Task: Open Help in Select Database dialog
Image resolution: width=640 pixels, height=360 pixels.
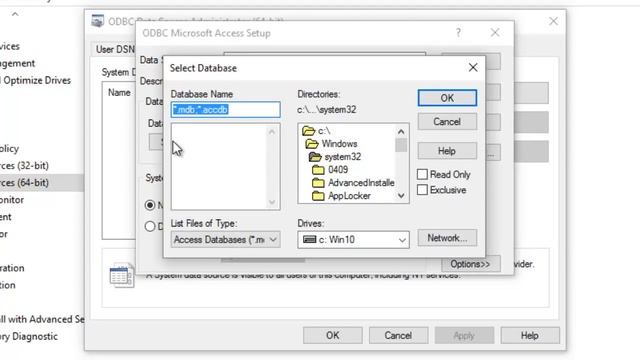Action: coord(447,151)
